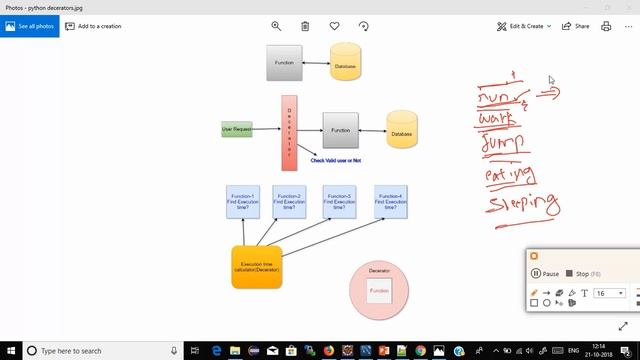Rotate the photo using the rotate icon
This screenshot has width=640, height=360.
pos(363,26)
